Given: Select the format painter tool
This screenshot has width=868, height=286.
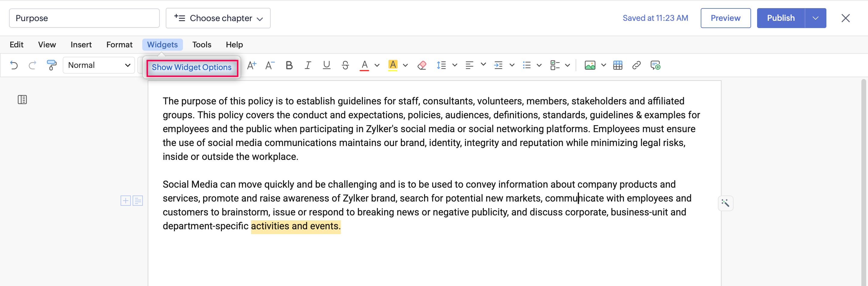Looking at the screenshot, I should pos(52,65).
